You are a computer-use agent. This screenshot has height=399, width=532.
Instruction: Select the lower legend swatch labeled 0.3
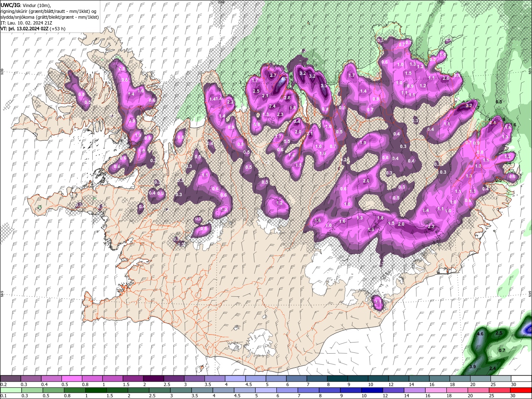tap(31, 390)
